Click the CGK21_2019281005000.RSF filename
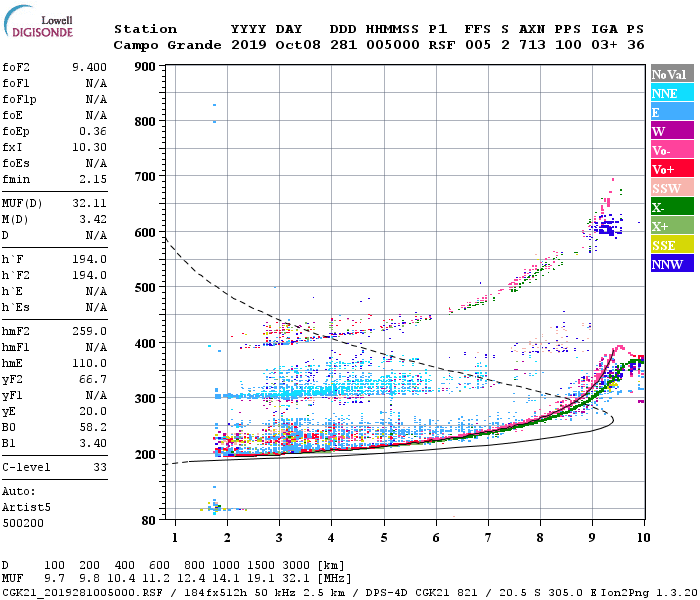This screenshot has width=700, height=600. 83,592
